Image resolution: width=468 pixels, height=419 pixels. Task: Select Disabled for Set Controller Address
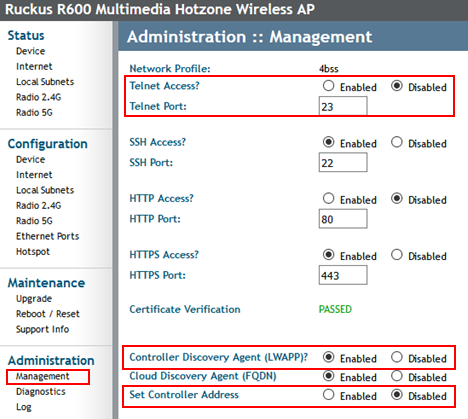coord(397,395)
